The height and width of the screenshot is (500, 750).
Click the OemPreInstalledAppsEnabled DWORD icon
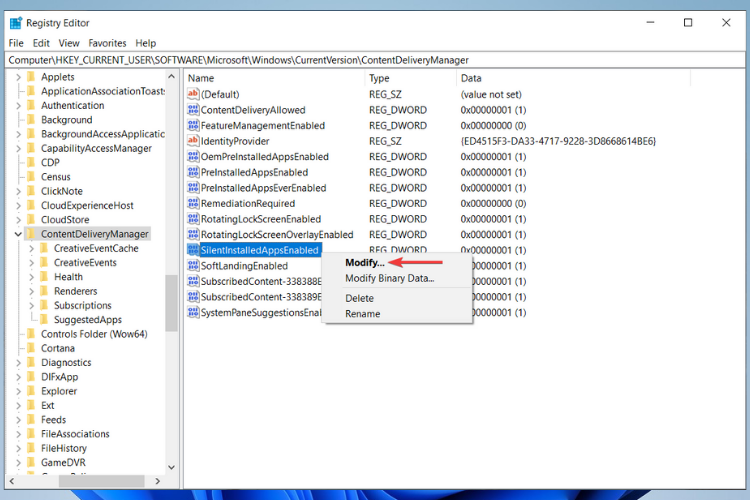tap(193, 156)
